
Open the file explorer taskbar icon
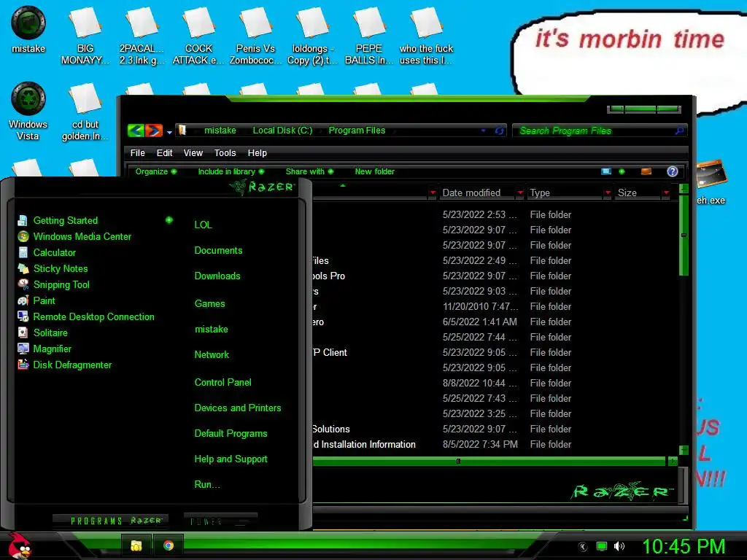(136, 545)
